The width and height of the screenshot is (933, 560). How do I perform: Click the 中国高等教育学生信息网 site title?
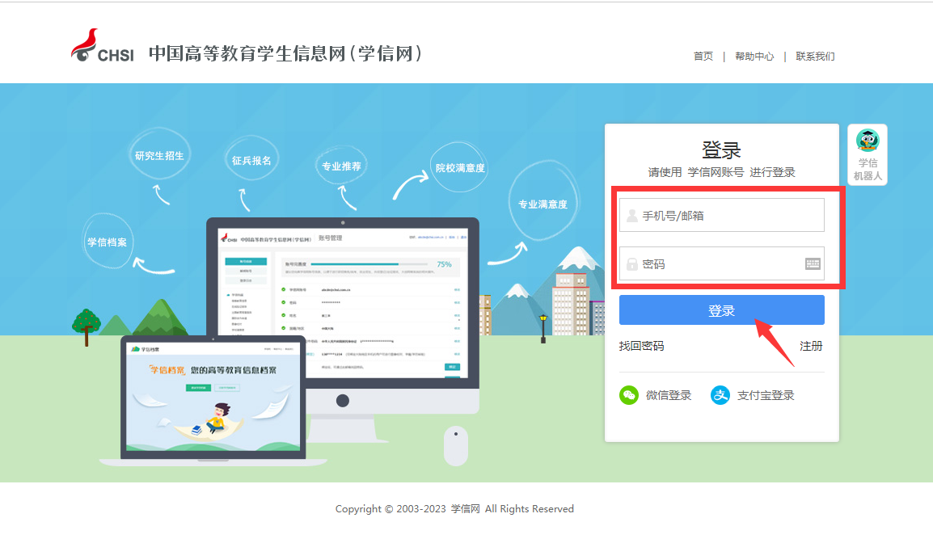(285, 53)
